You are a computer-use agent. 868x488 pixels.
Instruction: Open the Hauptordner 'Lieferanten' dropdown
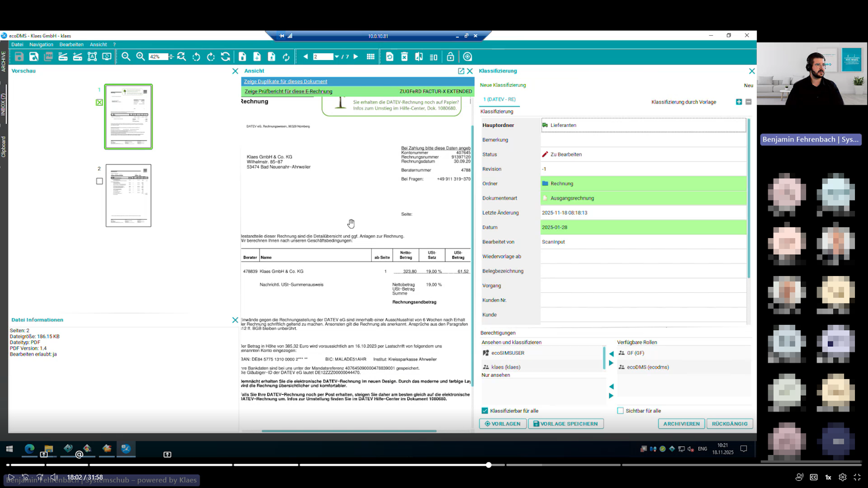(643, 125)
